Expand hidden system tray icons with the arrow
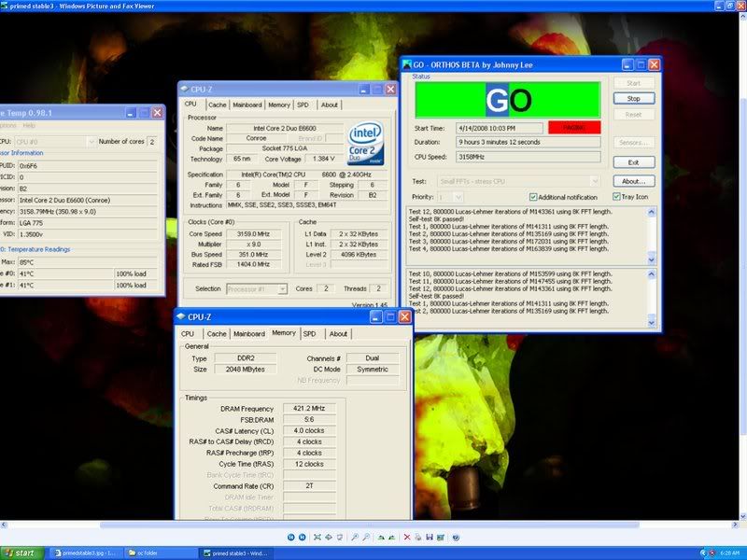747x560 pixels. 703,553
